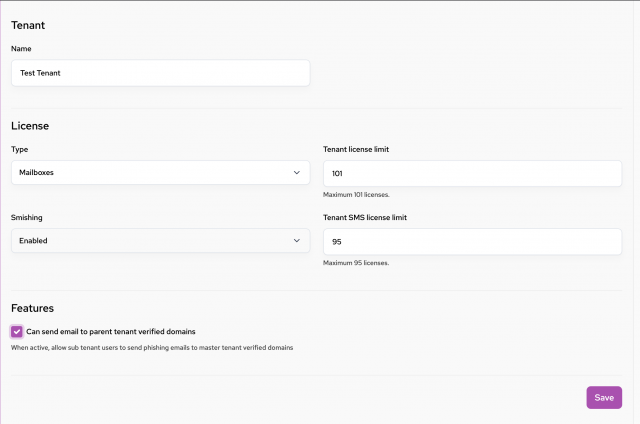The image size is (640, 424).
Task: Save the tenant settings
Action: [604, 397]
